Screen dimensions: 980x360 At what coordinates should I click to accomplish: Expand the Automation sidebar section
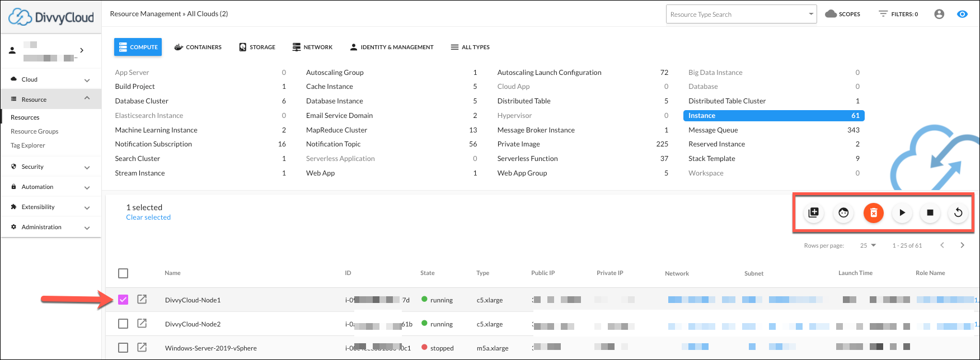pos(51,187)
